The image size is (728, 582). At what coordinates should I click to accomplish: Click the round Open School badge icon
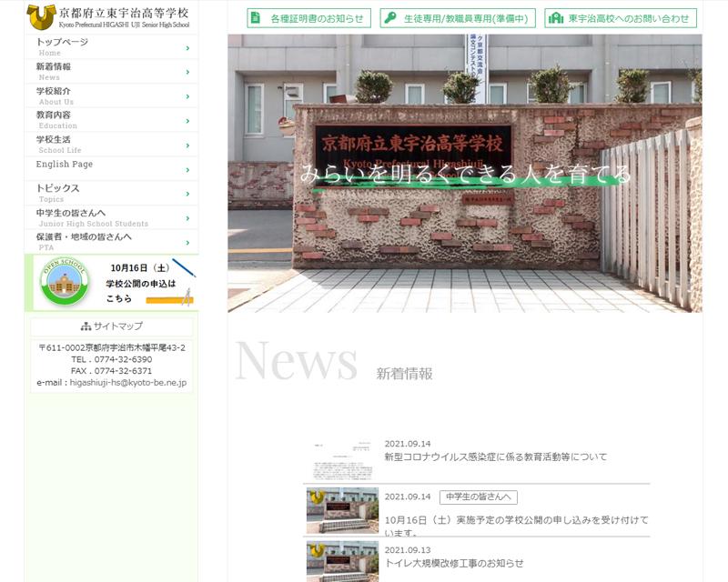click(65, 284)
